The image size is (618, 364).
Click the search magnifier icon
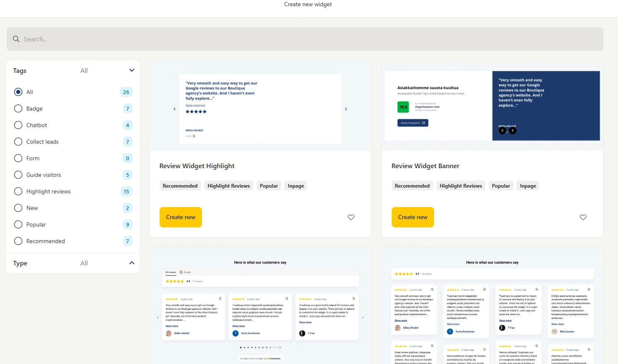pos(16,39)
